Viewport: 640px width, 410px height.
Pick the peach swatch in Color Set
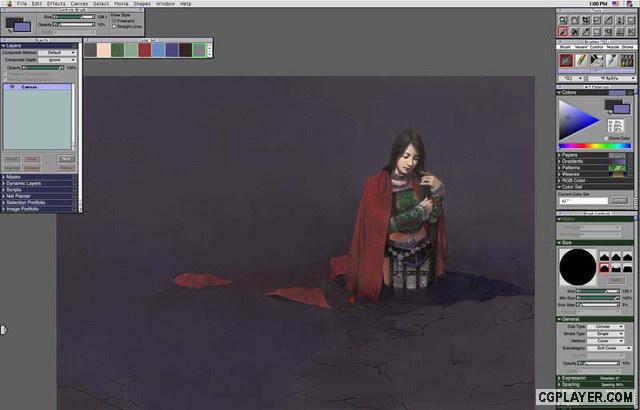(x=104, y=50)
